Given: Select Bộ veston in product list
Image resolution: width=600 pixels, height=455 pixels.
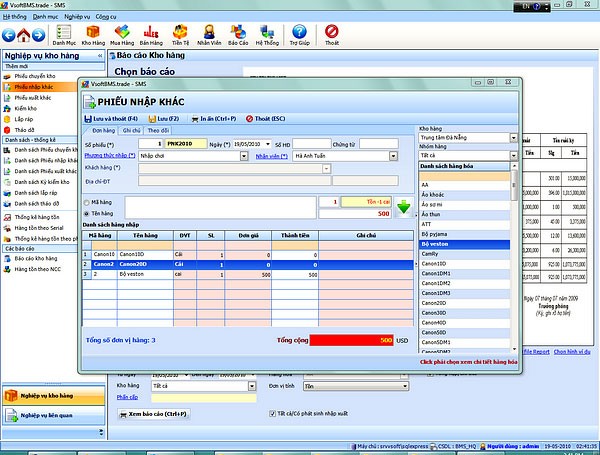Looking at the screenshot, I should 465,244.
